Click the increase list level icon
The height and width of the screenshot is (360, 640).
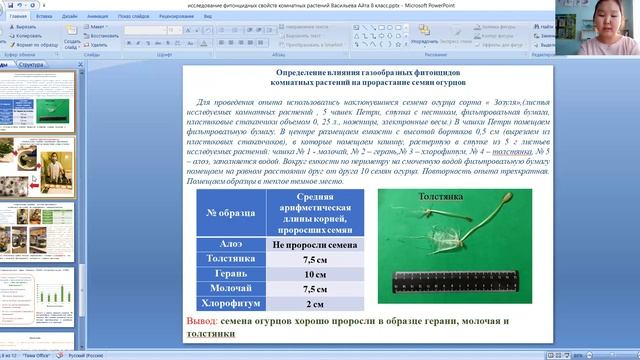[x=258, y=30]
